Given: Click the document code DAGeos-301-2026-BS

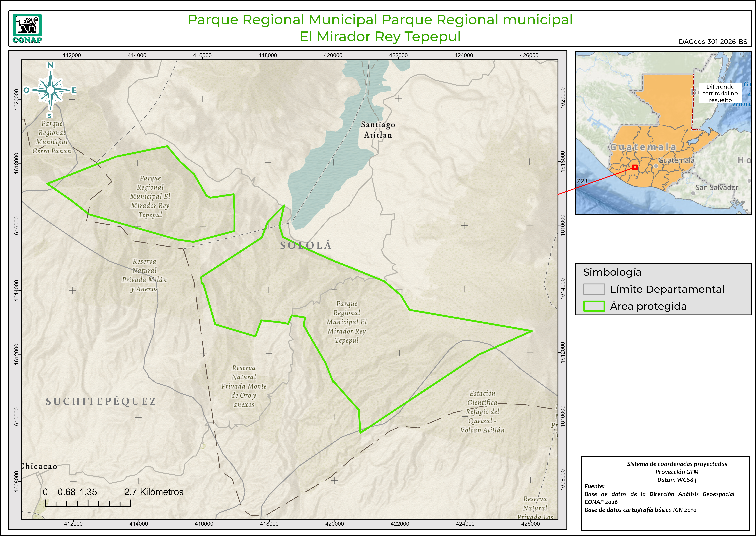Looking at the screenshot, I should click(713, 42).
